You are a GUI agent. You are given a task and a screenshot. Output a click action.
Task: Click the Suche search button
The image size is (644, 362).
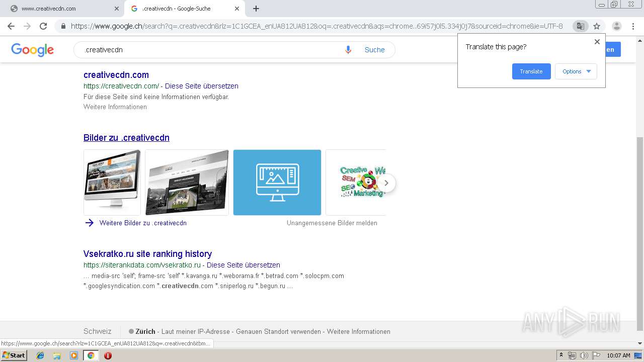click(375, 50)
